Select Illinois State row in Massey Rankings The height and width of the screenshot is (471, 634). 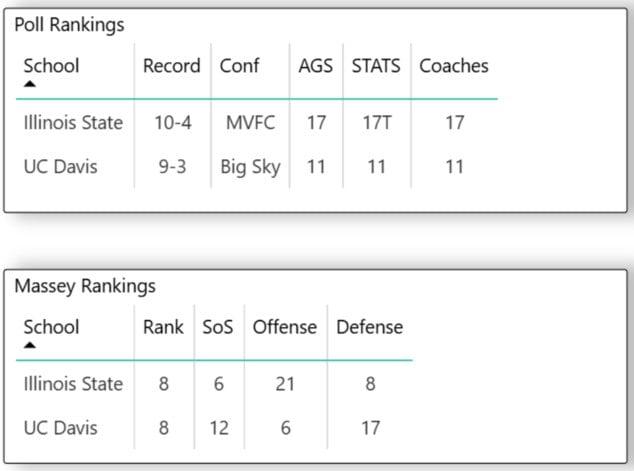pyautogui.click(x=73, y=384)
